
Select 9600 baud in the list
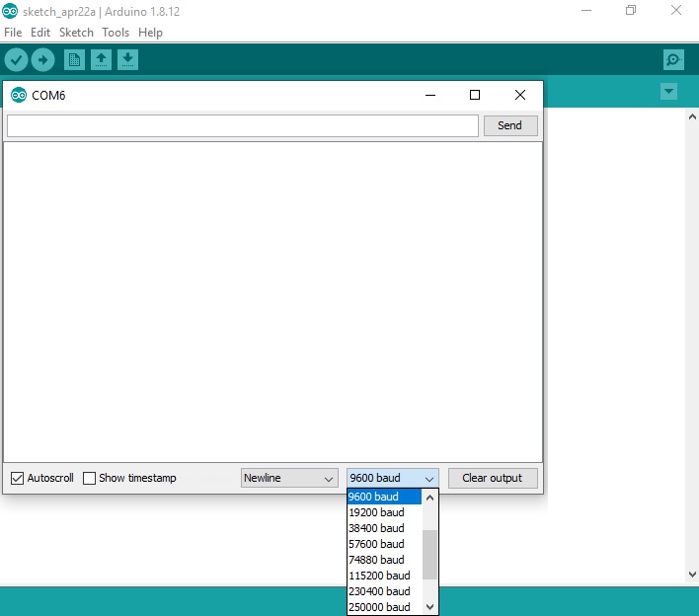pos(384,497)
